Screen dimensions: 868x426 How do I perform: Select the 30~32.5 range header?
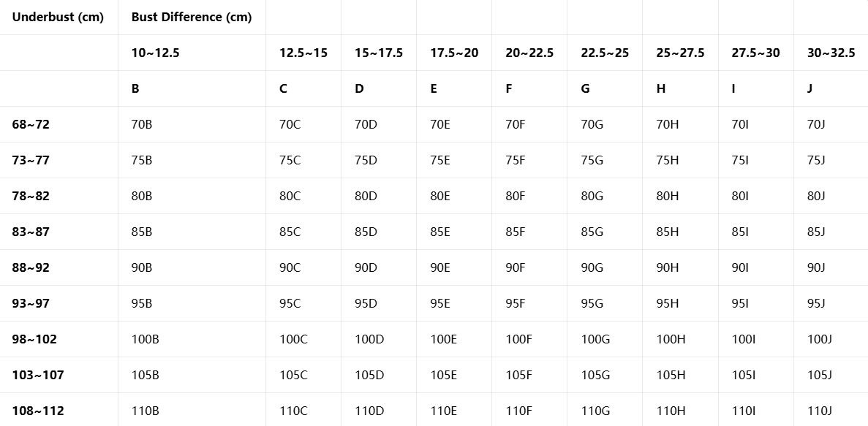tap(831, 53)
